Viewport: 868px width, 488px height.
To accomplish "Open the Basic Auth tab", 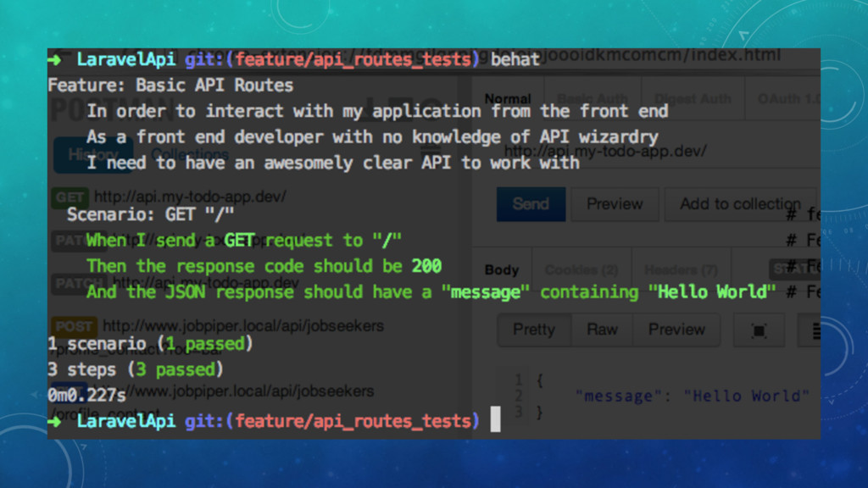I will click(x=592, y=98).
